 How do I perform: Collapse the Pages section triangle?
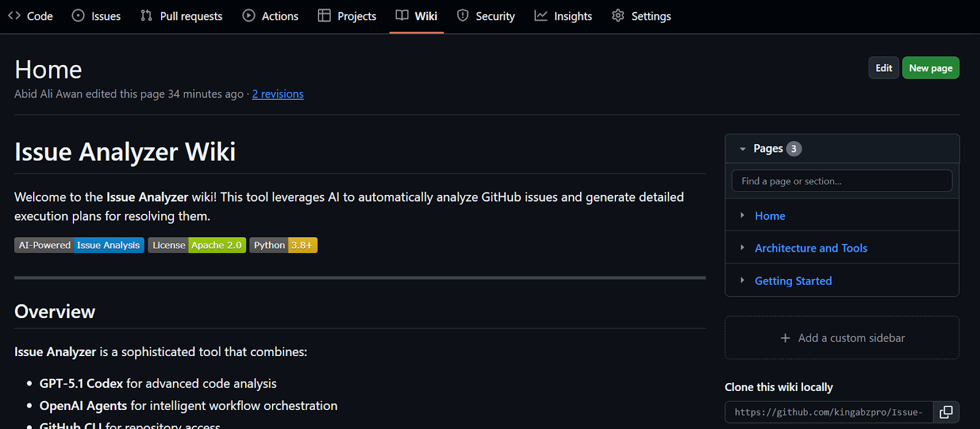(742, 149)
